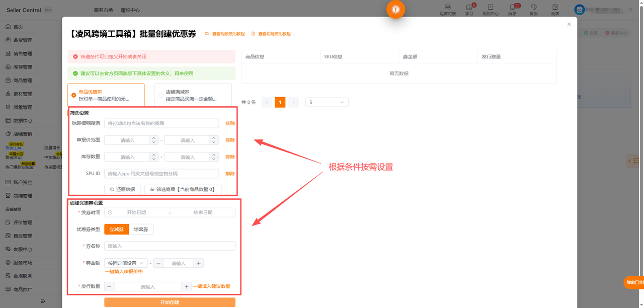
Task: Click 一键填入建议数量 link
Action: point(211,286)
